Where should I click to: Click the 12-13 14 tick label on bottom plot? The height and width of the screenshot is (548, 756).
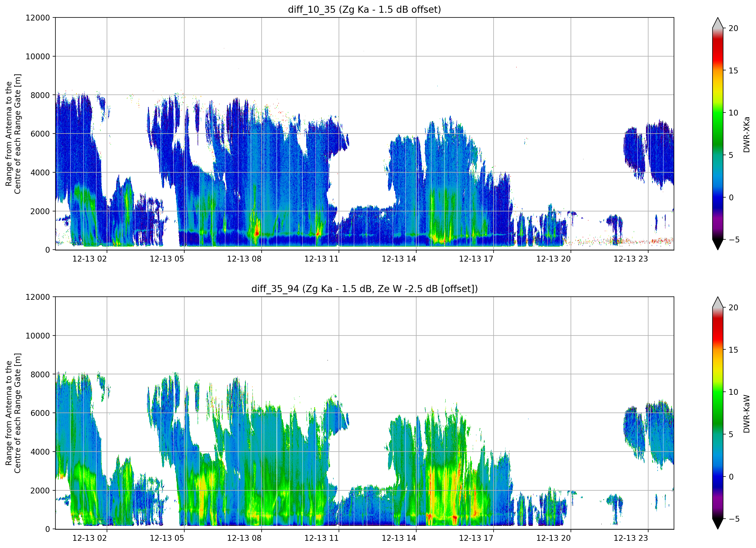point(399,538)
